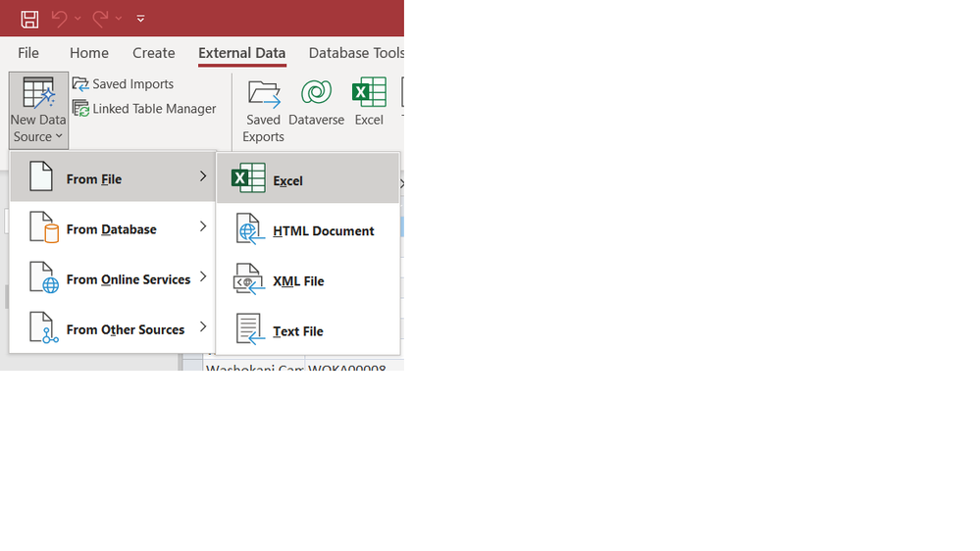Click the Excel export button in ribbon
Screen dimensions: 980x551
point(369,102)
